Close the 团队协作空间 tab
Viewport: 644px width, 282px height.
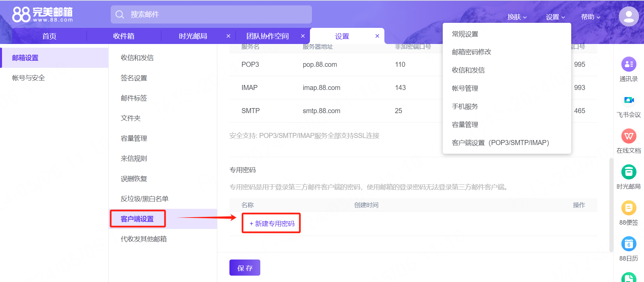coord(303,36)
